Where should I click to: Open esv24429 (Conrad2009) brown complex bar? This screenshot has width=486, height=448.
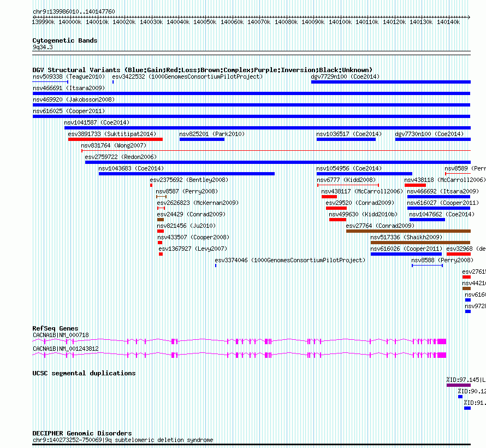(161, 220)
